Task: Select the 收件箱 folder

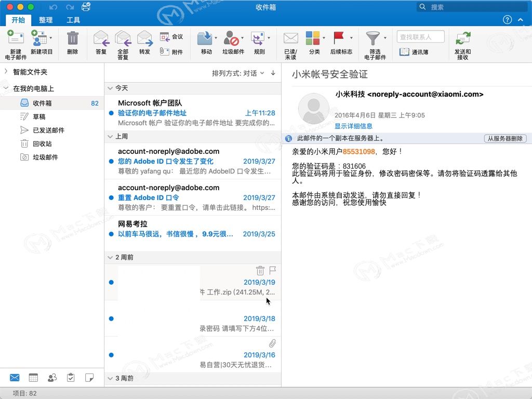Action: tap(52, 103)
